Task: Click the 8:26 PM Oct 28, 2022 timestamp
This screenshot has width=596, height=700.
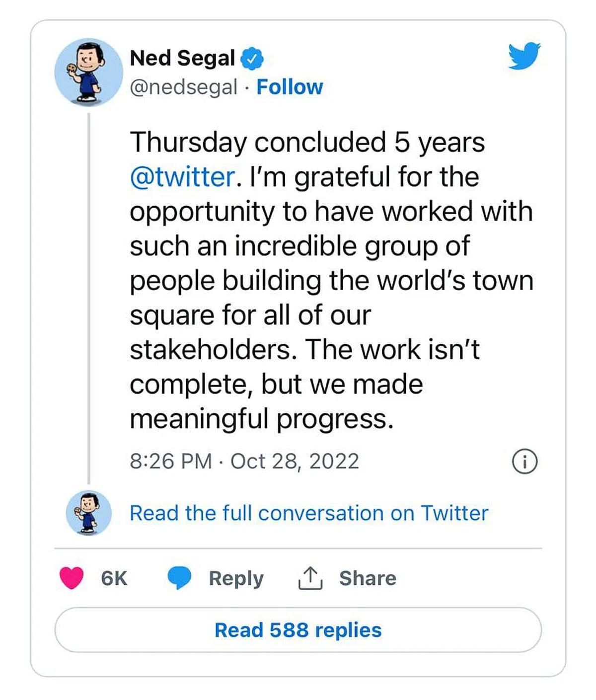Action: click(x=244, y=462)
